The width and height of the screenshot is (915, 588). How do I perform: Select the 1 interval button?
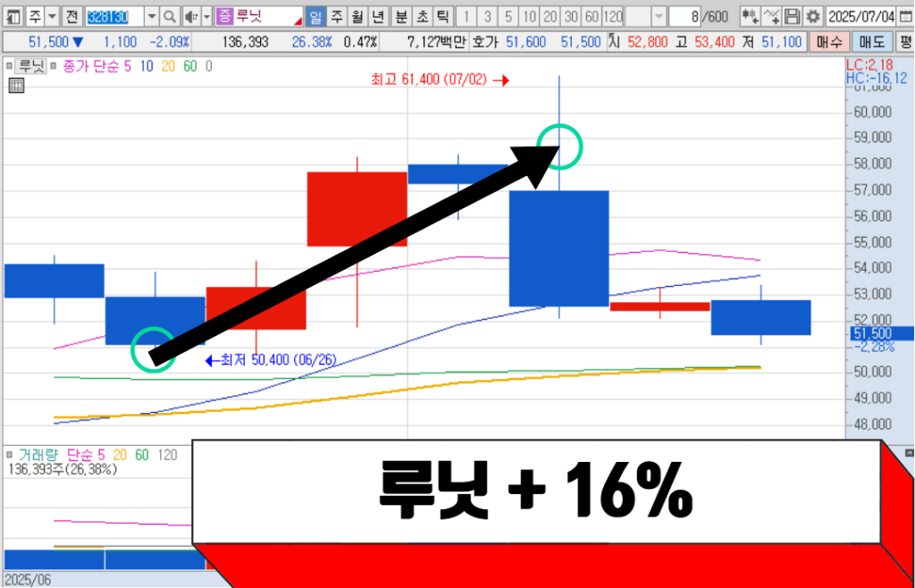click(466, 16)
